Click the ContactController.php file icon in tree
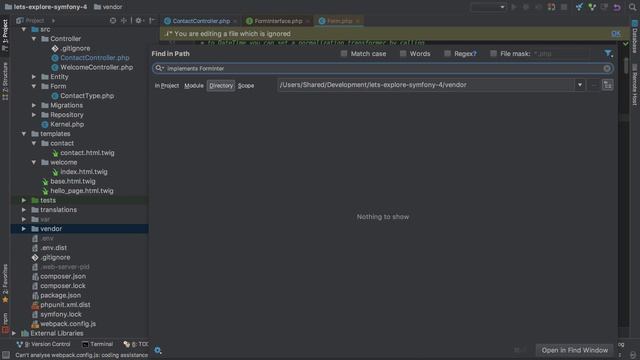Image resolution: width=640 pixels, height=360 pixels. click(x=55, y=58)
